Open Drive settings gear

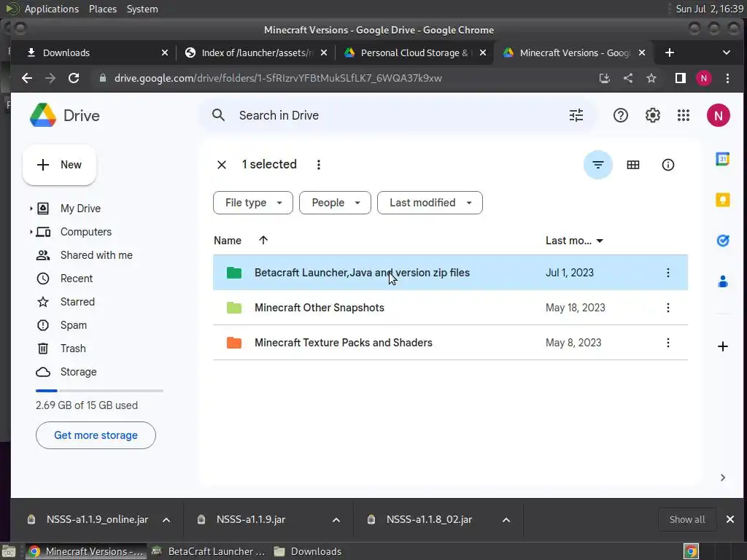click(x=652, y=115)
